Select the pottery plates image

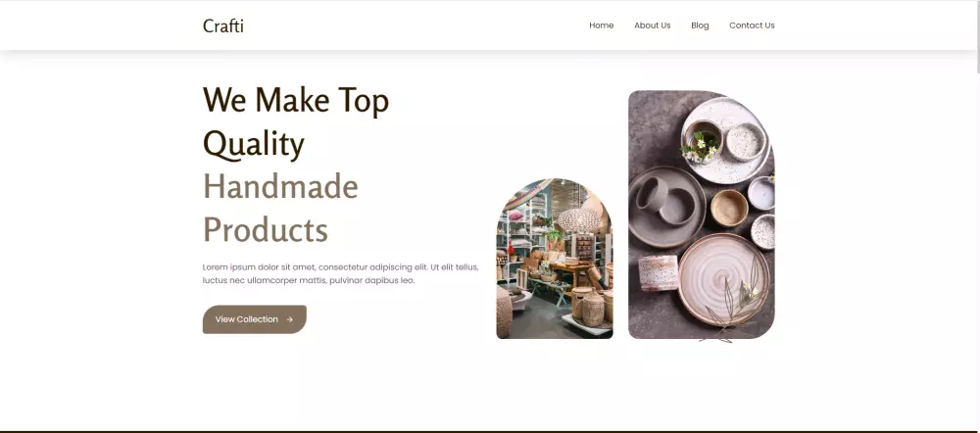[702, 215]
